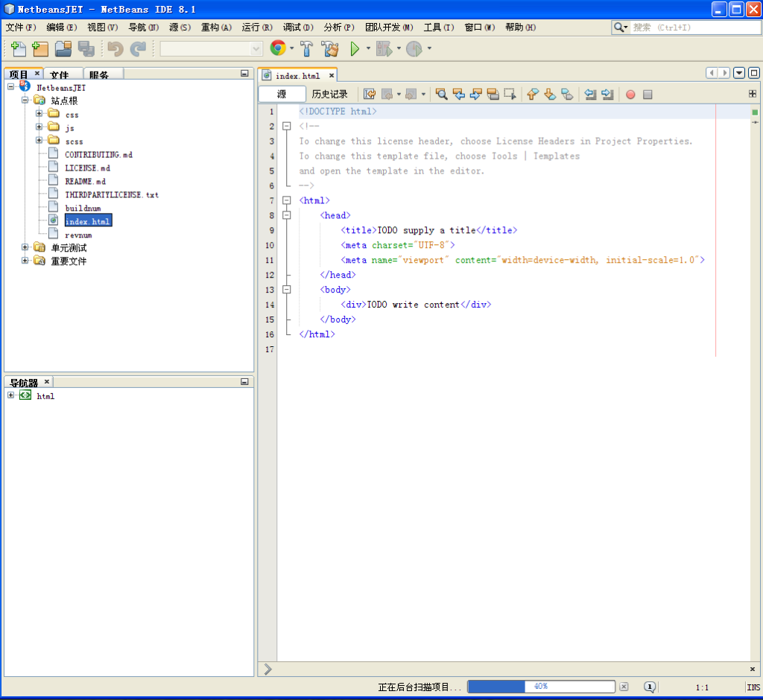Expand the 单元测试 tree node

[x=25, y=247]
